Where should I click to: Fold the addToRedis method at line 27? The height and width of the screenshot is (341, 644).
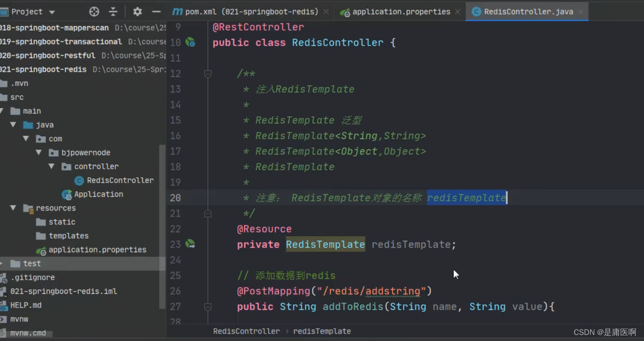208,307
